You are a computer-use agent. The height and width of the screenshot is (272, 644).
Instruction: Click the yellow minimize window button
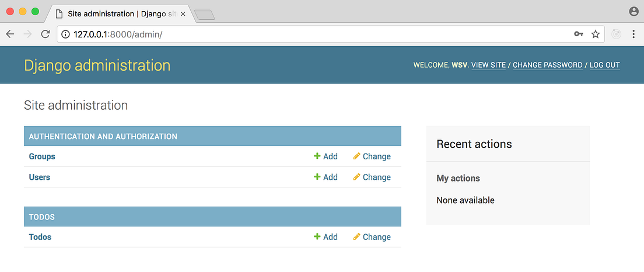pos(23,12)
